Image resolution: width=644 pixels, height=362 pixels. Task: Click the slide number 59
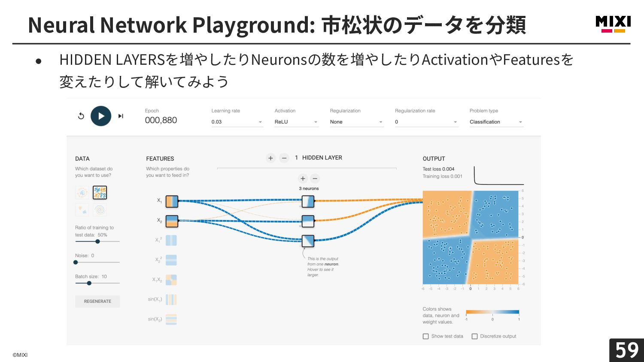tap(627, 350)
